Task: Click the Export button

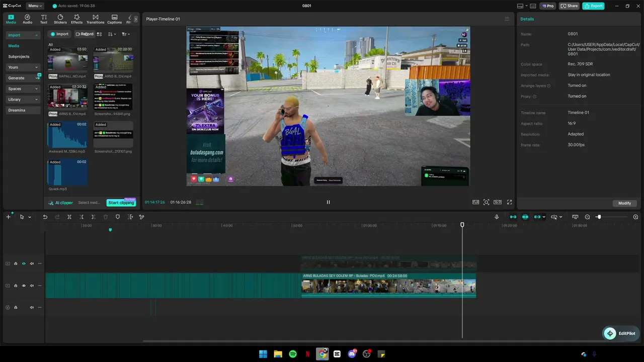Action: (593, 6)
